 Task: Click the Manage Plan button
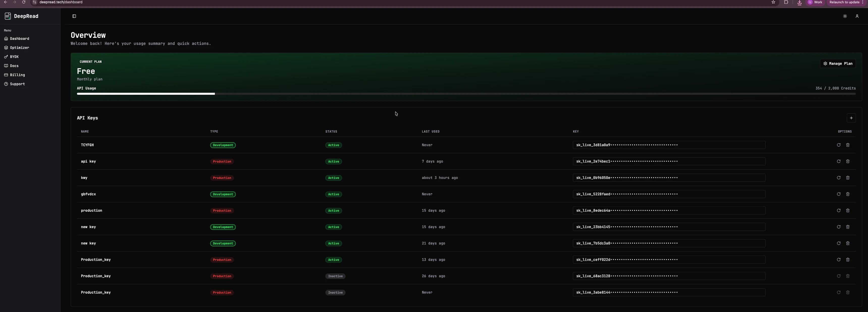(838, 63)
